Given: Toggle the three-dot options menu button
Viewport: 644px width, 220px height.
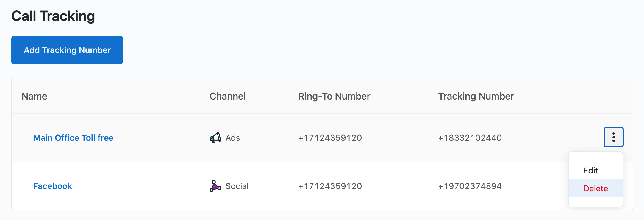Looking at the screenshot, I should tap(613, 137).
